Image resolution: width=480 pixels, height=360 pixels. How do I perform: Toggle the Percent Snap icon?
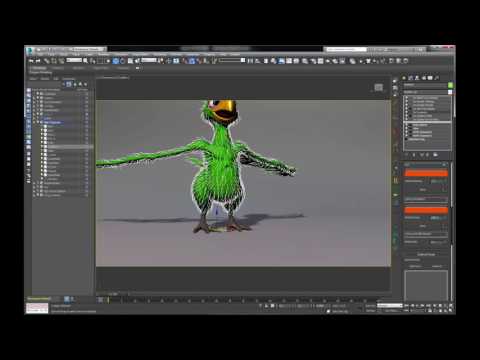(199, 61)
